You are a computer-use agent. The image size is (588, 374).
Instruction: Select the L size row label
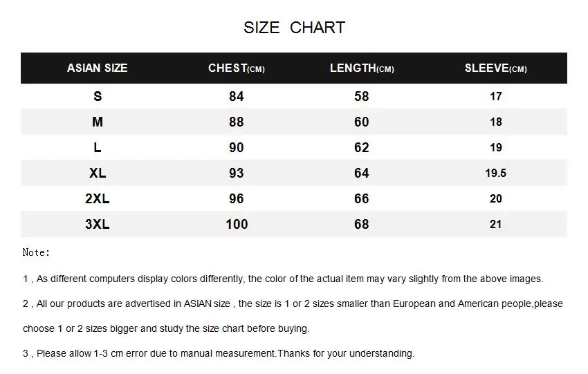(98, 147)
